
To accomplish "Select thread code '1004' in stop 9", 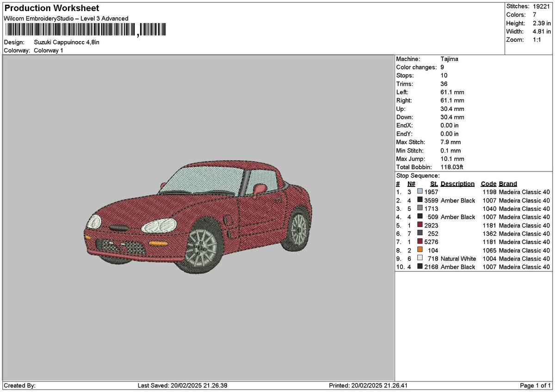I will click(x=489, y=258).
